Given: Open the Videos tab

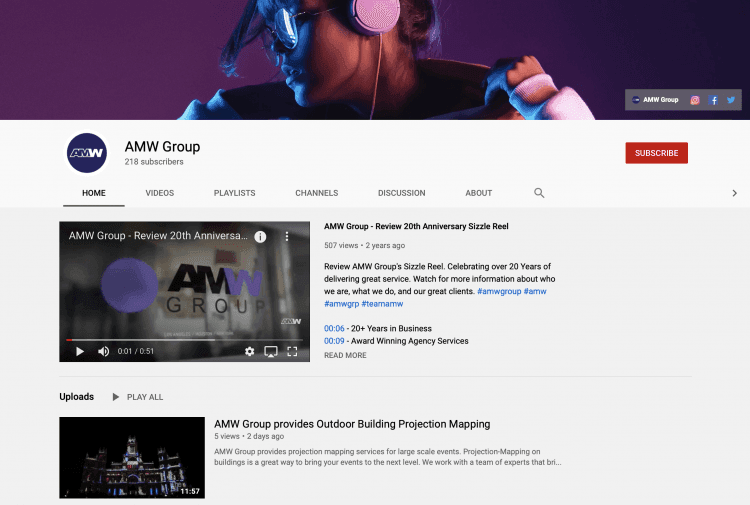Looking at the screenshot, I should (x=160, y=193).
